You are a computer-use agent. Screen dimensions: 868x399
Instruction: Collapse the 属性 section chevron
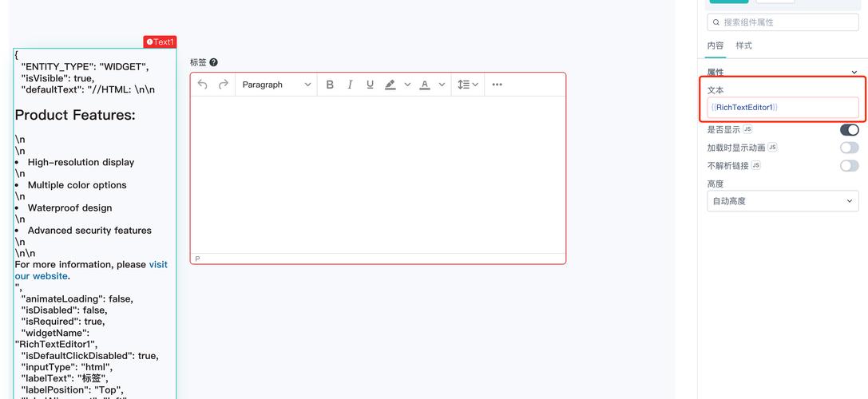tap(854, 73)
